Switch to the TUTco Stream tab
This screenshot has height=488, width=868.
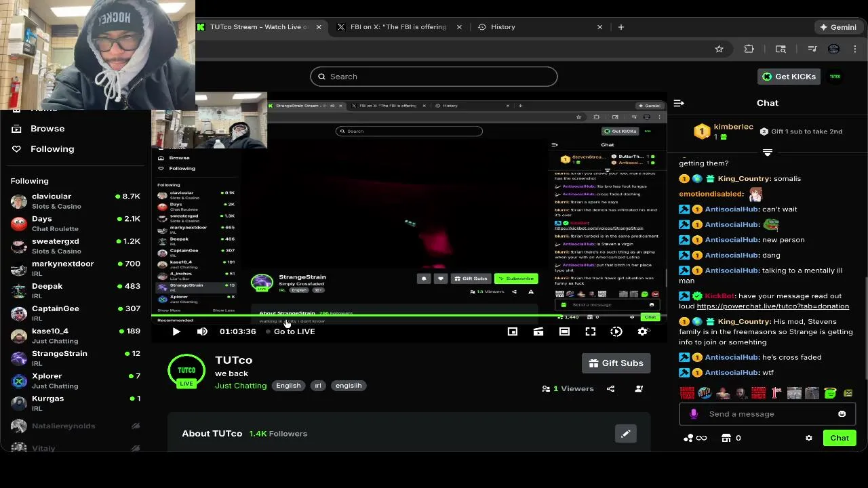tap(258, 27)
